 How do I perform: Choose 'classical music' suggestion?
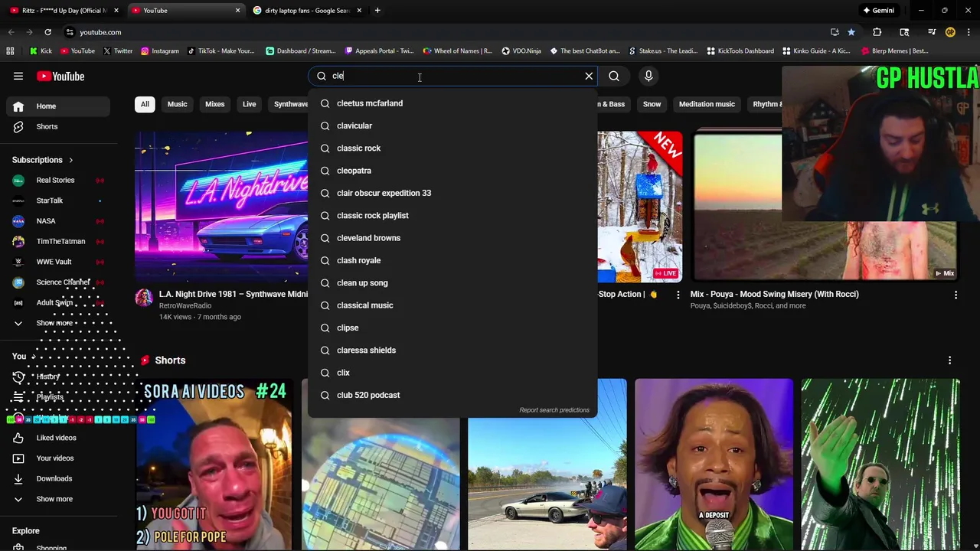tap(452, 305)
